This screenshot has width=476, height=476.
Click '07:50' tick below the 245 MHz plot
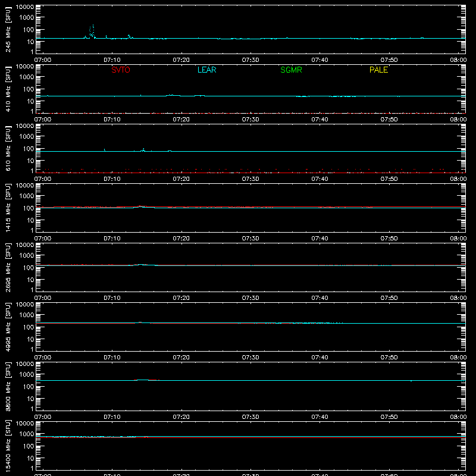click(x=389, y=60)
